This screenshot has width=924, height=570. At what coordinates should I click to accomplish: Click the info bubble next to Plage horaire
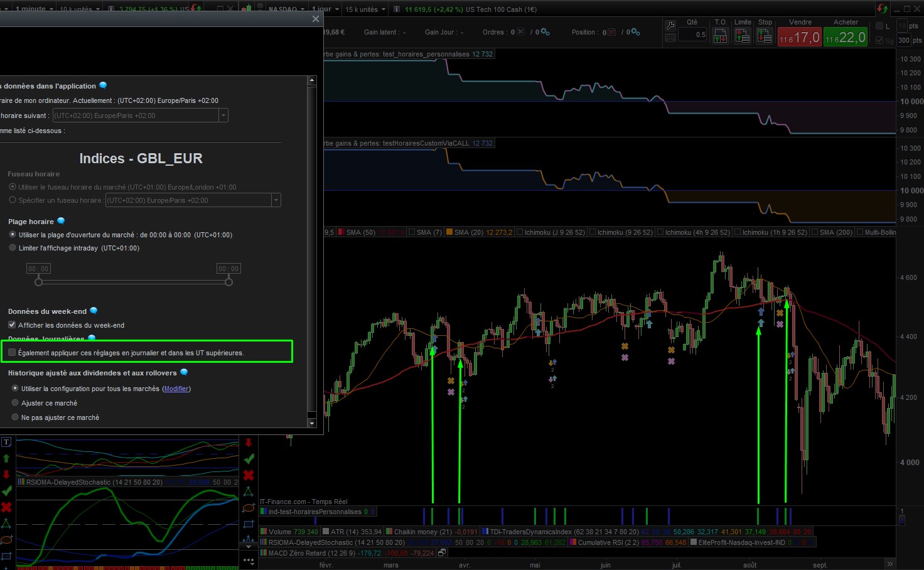(x=61, y=221)
